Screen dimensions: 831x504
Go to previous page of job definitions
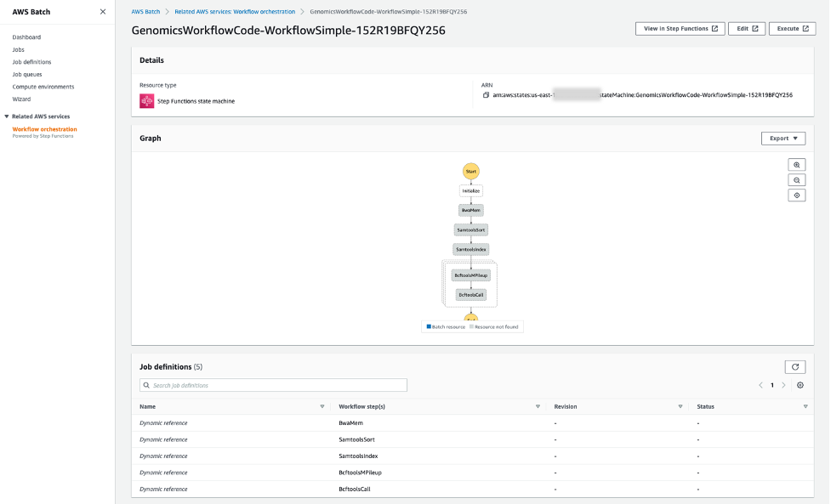point(760,385)
